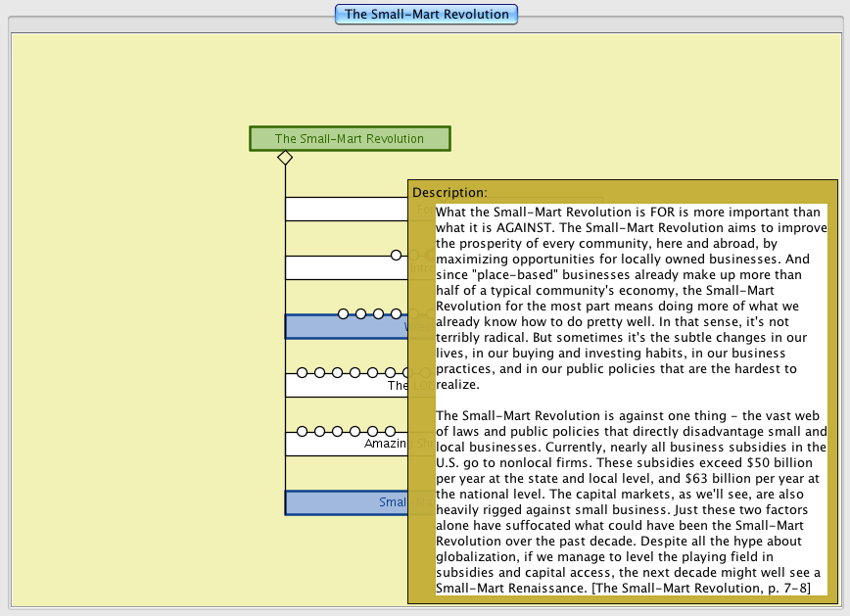
Task: Collapse the diamond connector under the root node
Action: tap(285, 158)
